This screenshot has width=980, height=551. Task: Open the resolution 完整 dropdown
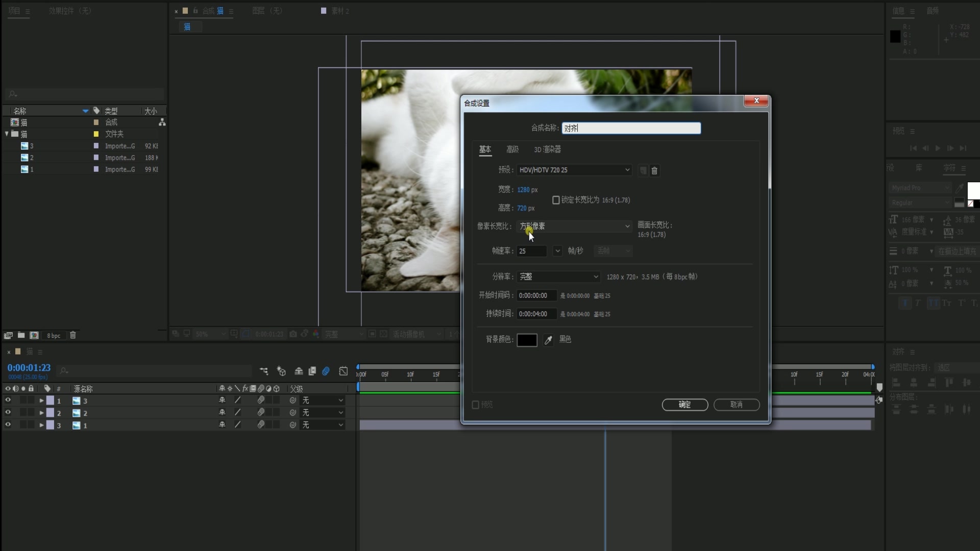[x=558, y=277]
